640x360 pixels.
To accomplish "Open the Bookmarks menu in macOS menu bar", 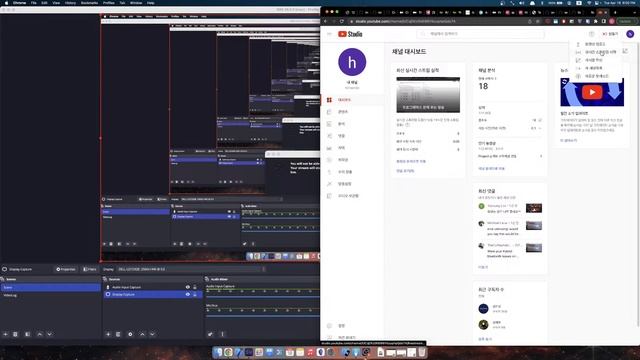I will 89,2.
